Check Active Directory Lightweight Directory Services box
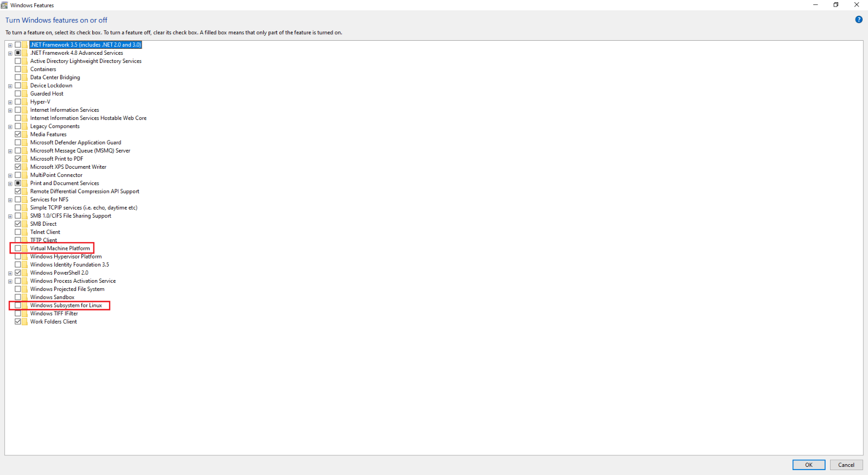Viewport: 868px width, 475px height. pyautogui.click(x=18, y=61)
